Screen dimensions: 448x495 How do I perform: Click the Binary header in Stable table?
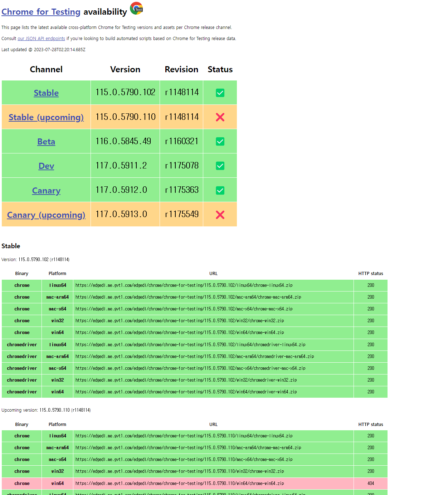pyautogui.click(x=22, y=274)
